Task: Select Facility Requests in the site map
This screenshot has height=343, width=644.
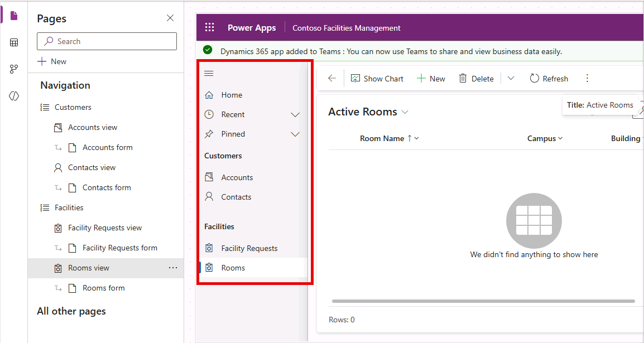Action: pyautogui.click(x=249, y=248)
